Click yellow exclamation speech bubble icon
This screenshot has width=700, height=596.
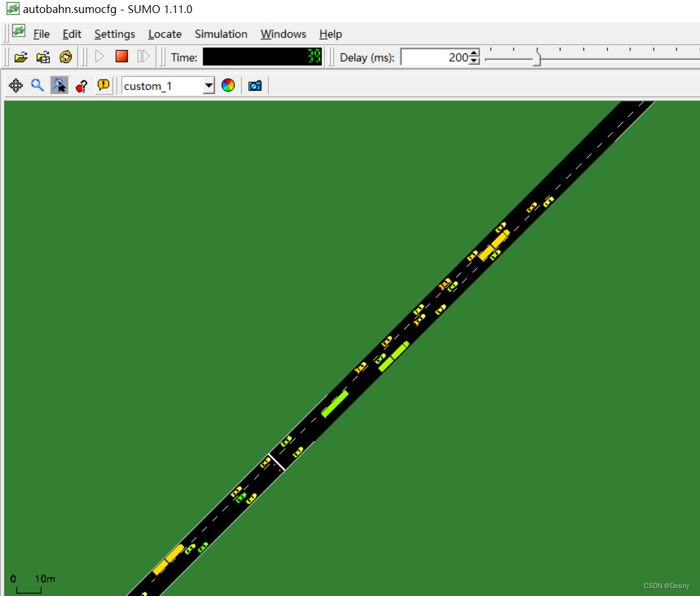click(x=103, y=85)
